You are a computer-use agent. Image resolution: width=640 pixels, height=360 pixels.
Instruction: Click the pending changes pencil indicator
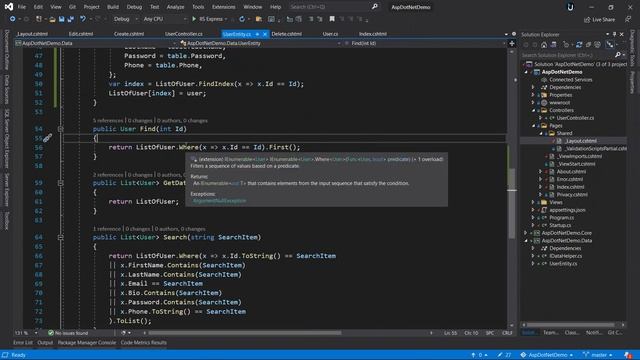(504, 355)
